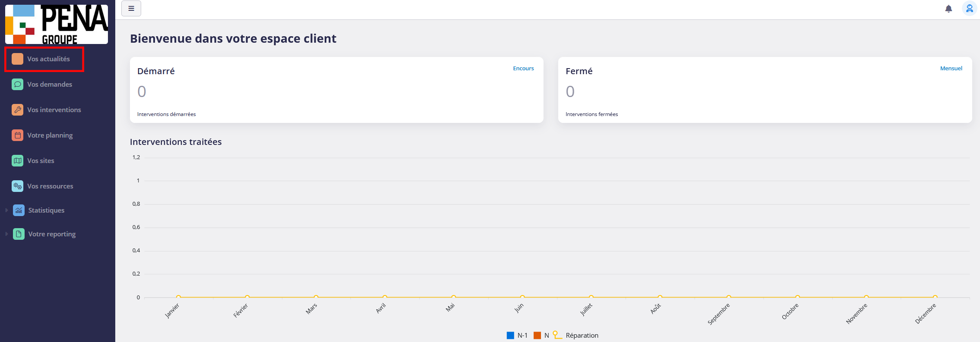980x342 pixels.
Task: Click the Réparation legend text
Action: coord(582,335)
